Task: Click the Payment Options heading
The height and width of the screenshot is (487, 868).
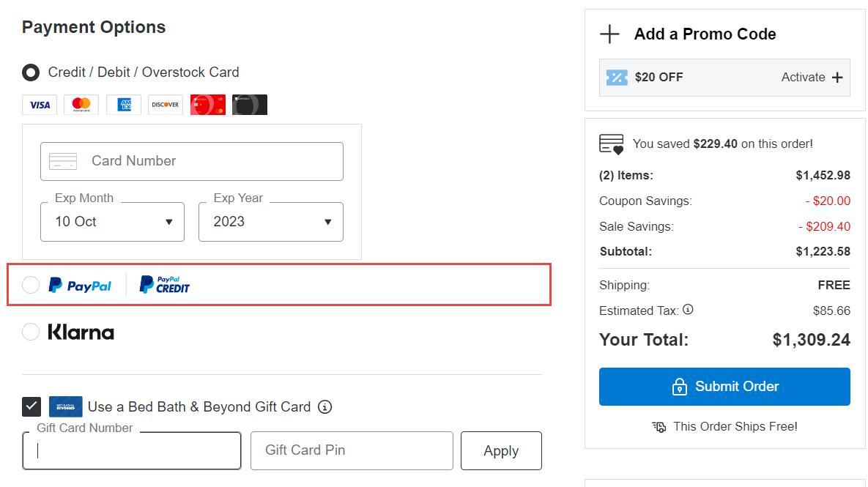Action: point(93,27)
